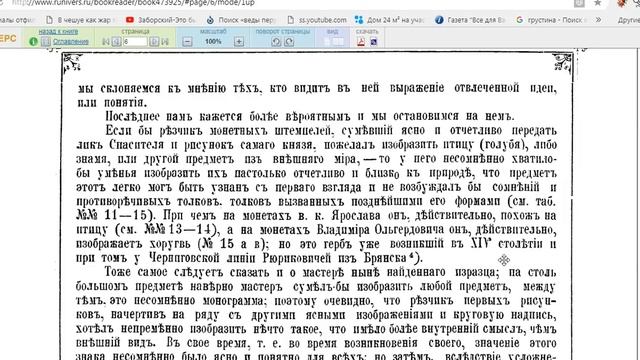
Task: Click the Оглавление link
Action: click(71, 41)
